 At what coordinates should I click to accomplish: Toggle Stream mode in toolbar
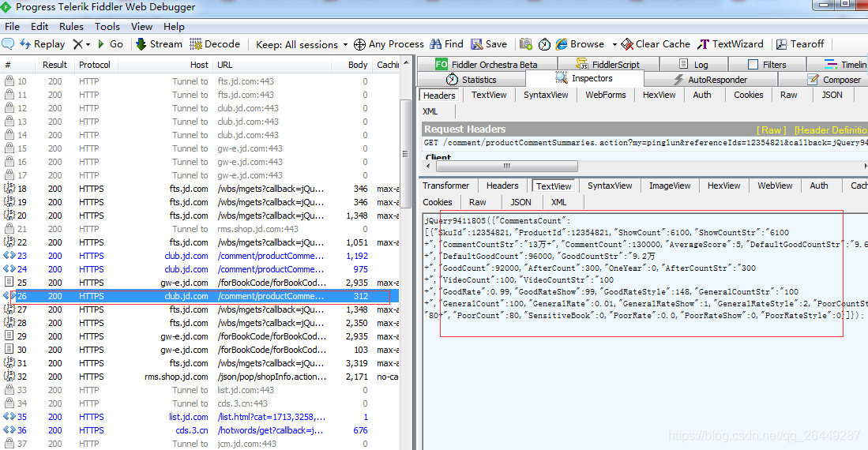pos(159,43)
